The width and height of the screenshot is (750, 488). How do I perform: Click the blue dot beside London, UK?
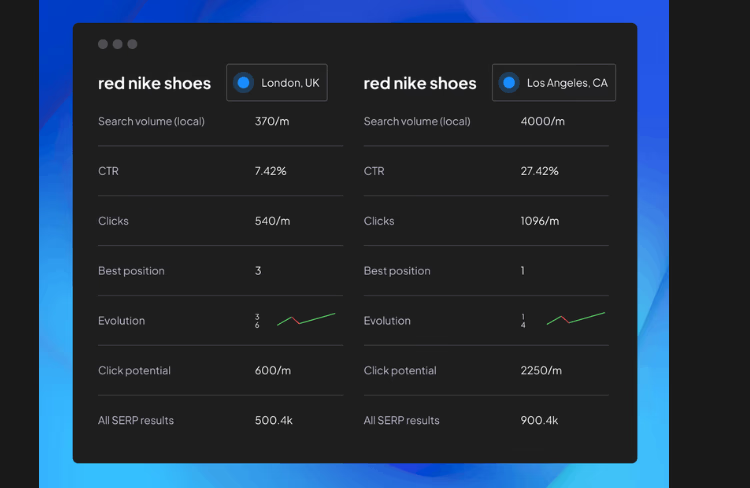pos(243,83)
